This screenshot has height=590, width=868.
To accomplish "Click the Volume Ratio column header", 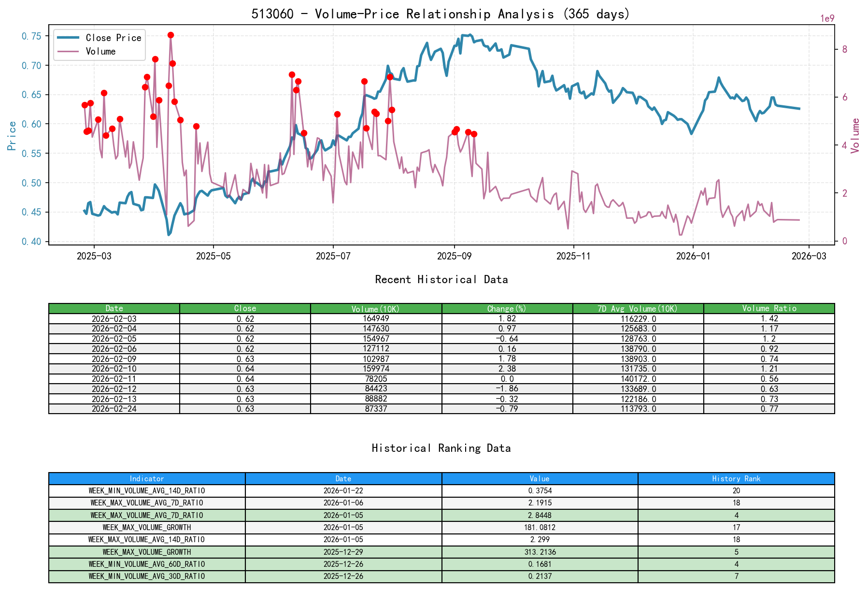I will click(x=769, y=308).
